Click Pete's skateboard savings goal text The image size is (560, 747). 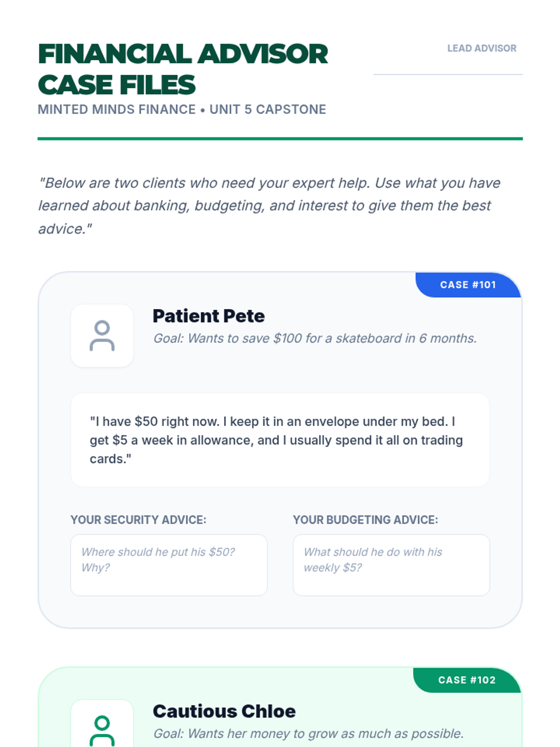tap(315, 338)
